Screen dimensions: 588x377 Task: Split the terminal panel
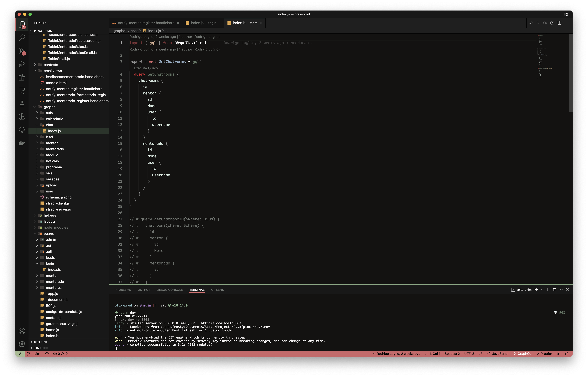tap(547, 290)
